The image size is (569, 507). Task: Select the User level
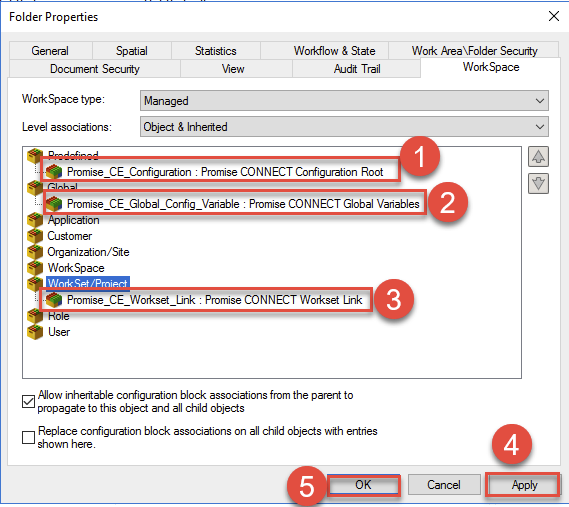pyautogui.click(x=59, y=332)
